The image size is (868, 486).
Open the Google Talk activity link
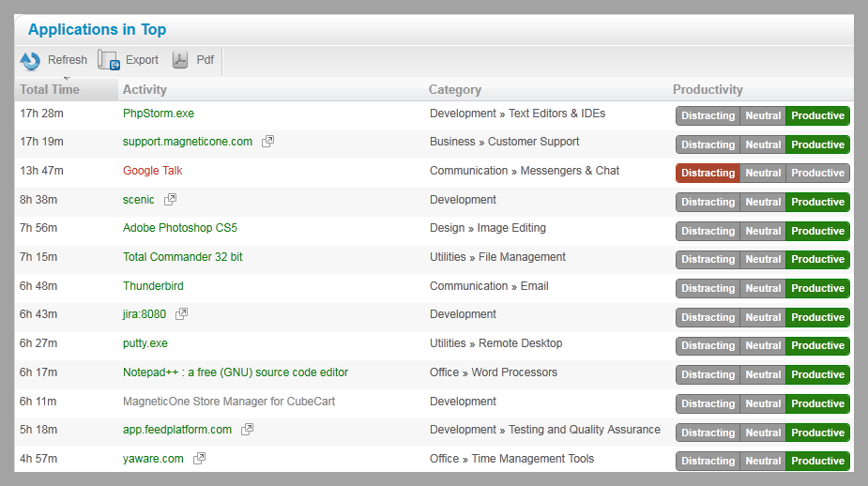point(152,171)
